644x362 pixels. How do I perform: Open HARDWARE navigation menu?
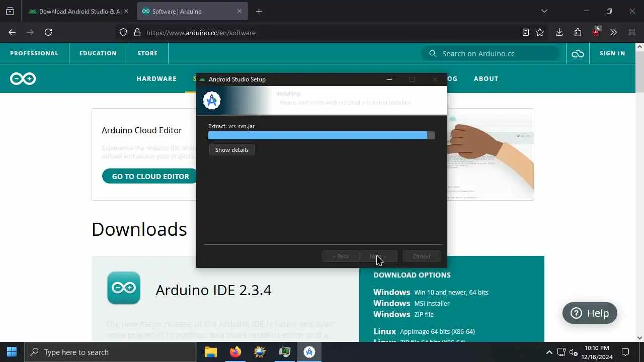pos(156,78)
